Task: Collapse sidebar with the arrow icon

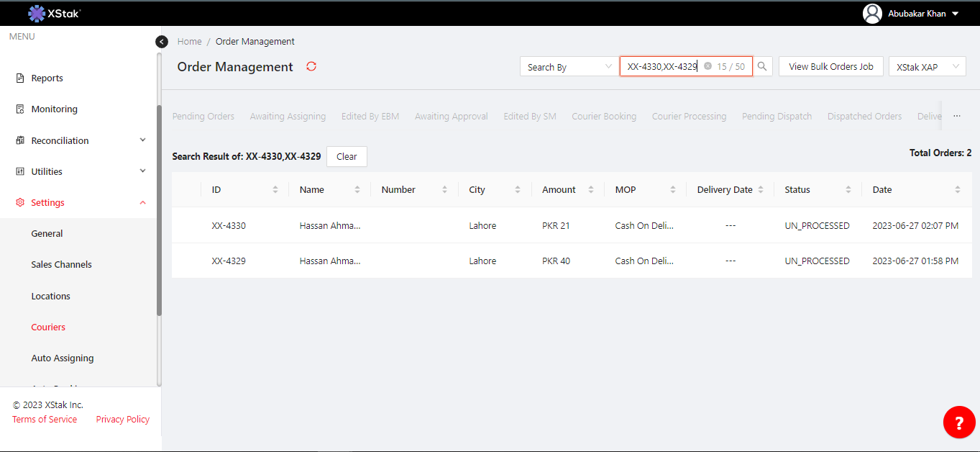Action: tap(162, 42)
